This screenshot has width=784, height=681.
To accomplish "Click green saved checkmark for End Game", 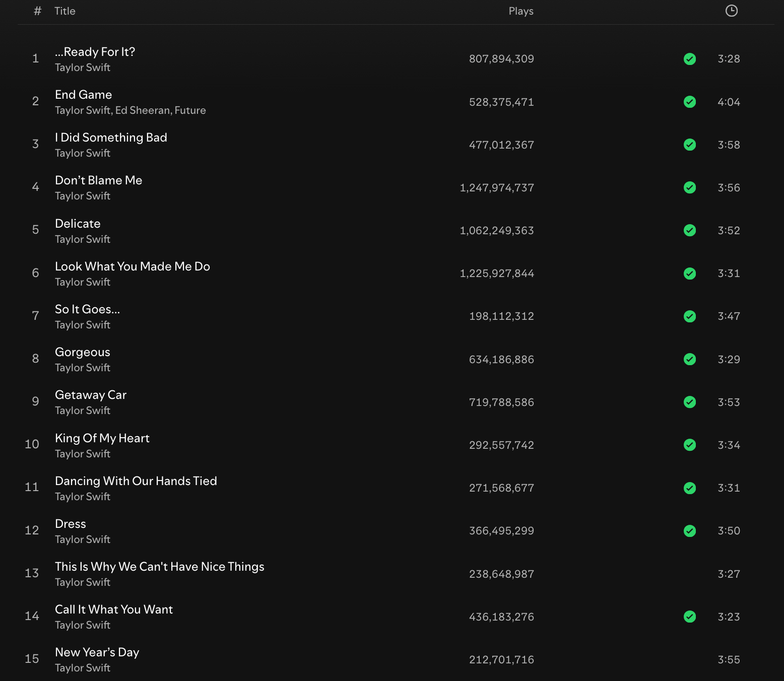I will coord(690,102).
